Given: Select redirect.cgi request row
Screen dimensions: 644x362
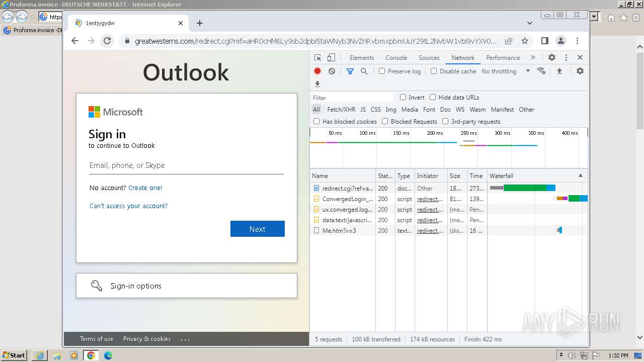Looking at the screenshot, I should click(449, 188).
